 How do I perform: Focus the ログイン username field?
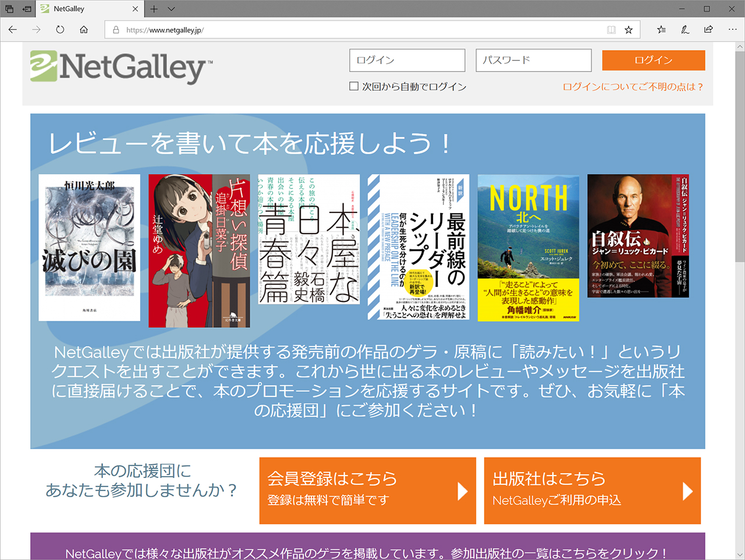407,60
